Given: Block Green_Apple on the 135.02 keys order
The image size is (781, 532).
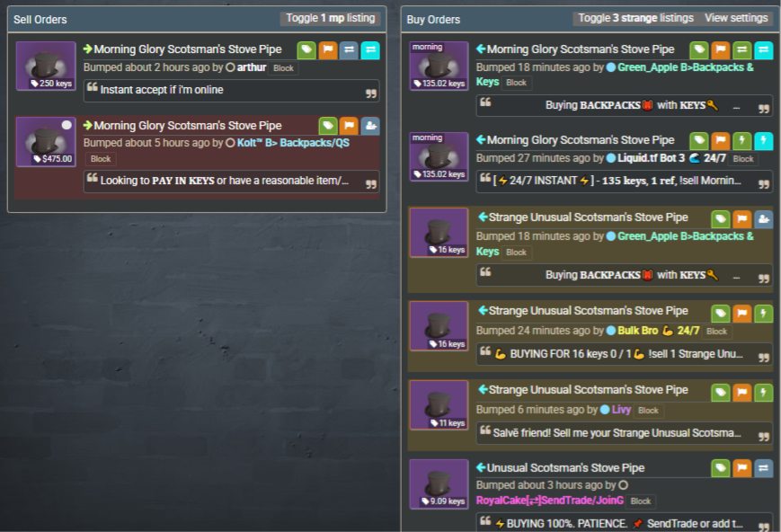Looking at the screenshot, I should tap(516, 83).
